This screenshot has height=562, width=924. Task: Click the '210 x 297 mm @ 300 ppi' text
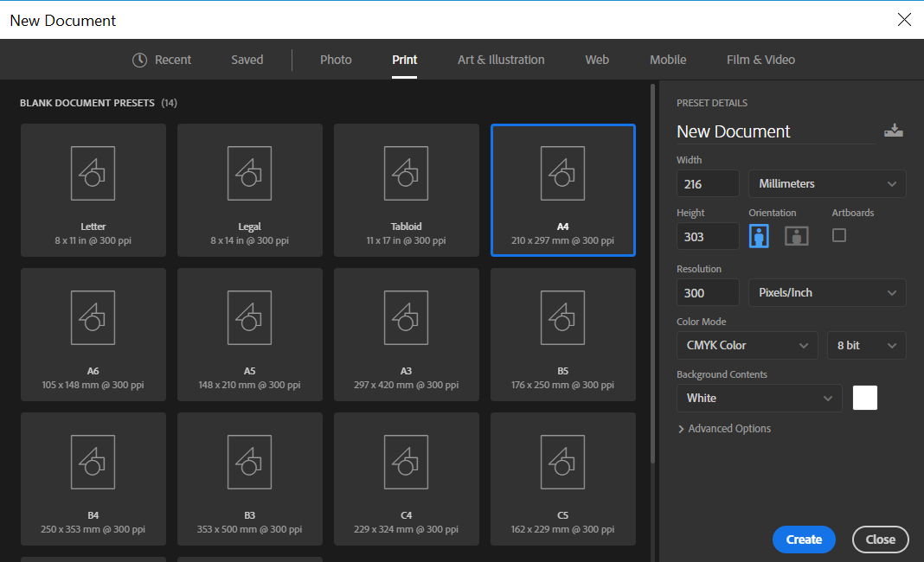(562, 240)
